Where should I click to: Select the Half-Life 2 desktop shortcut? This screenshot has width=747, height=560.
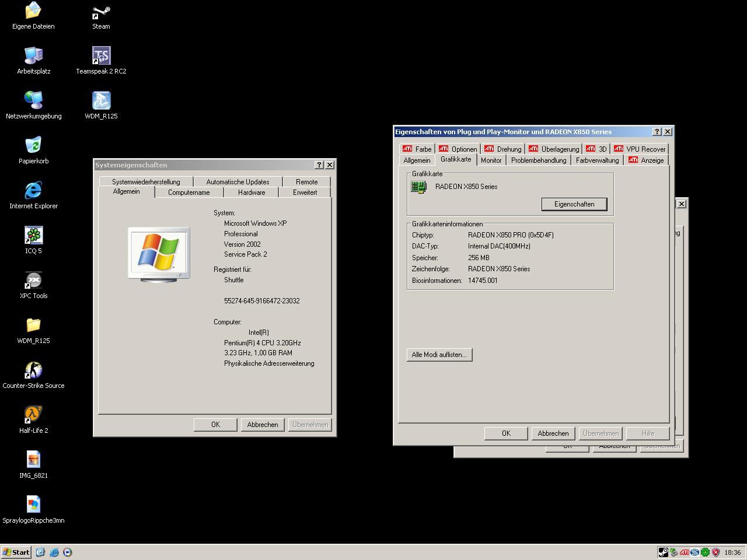tap(33, 420)
